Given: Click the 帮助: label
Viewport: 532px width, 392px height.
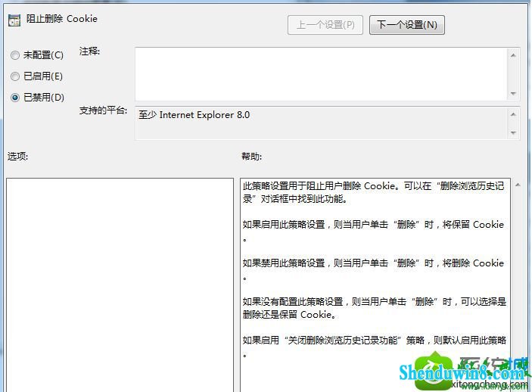Looking at the screenshot, I should [251, 156].
